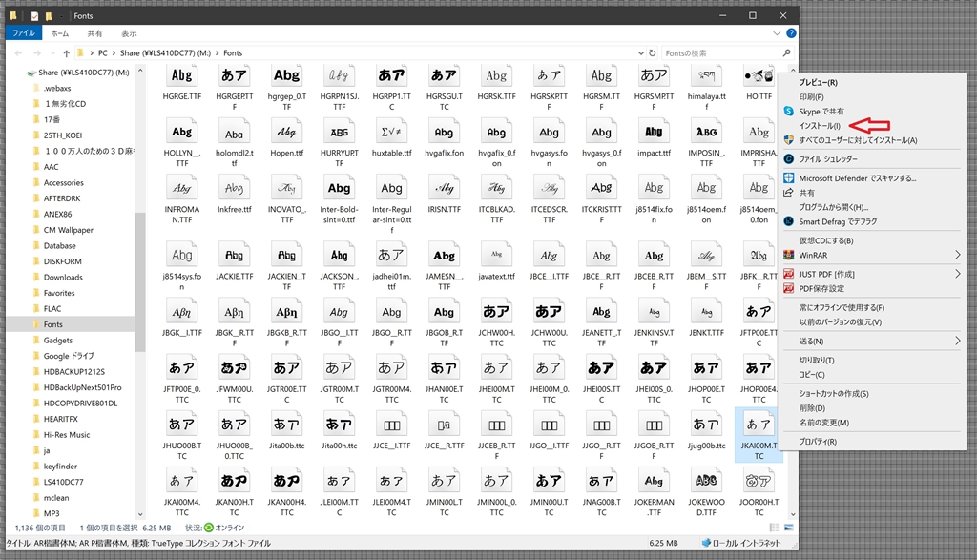Click PC in the breadcrumb path
This screenshot has width=977, height=560.
click(103, 53)
